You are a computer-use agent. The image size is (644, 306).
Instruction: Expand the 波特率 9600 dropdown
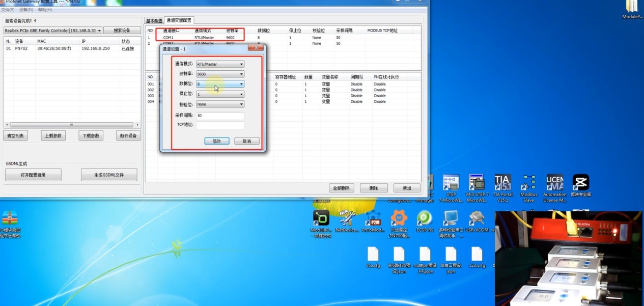coord(220,74)
